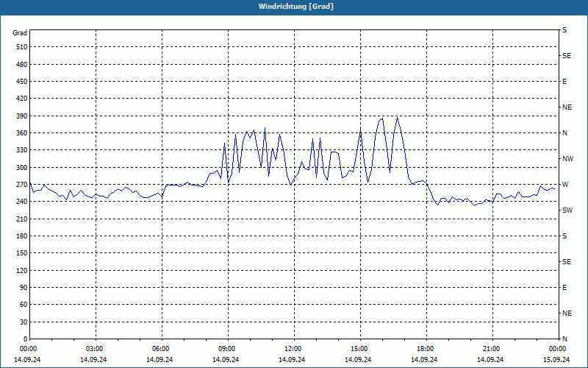Click the time label "06:00"

[x=161, y=349]
